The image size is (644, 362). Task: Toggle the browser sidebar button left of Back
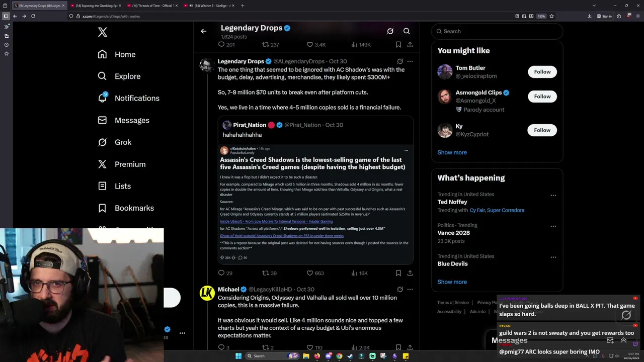click(x=6, y=16)
